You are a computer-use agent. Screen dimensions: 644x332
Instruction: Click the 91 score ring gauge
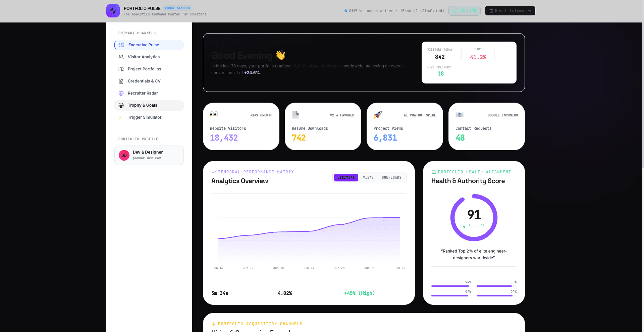pyautogui.click(x=474, y=218)
